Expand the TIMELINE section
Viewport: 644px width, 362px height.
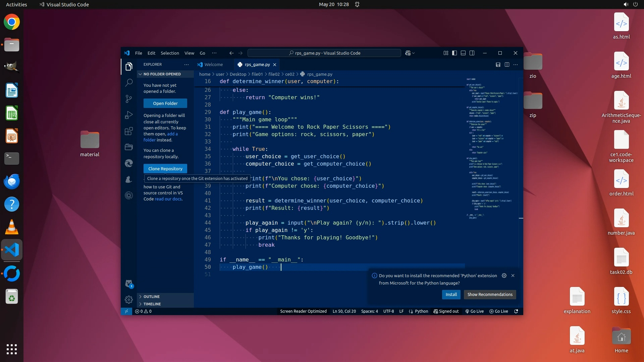[152, 304]
